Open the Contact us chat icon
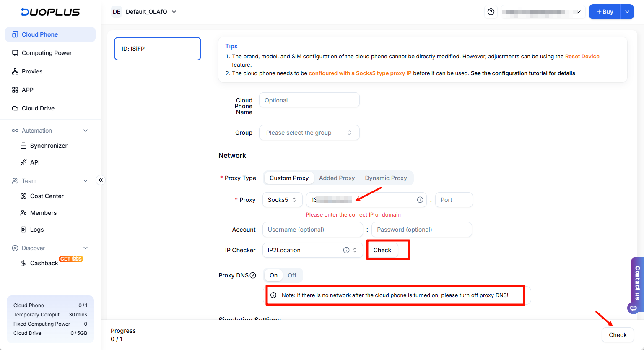Image resolution: width=644 pixels, height=350 pixels. pos(634,308)
